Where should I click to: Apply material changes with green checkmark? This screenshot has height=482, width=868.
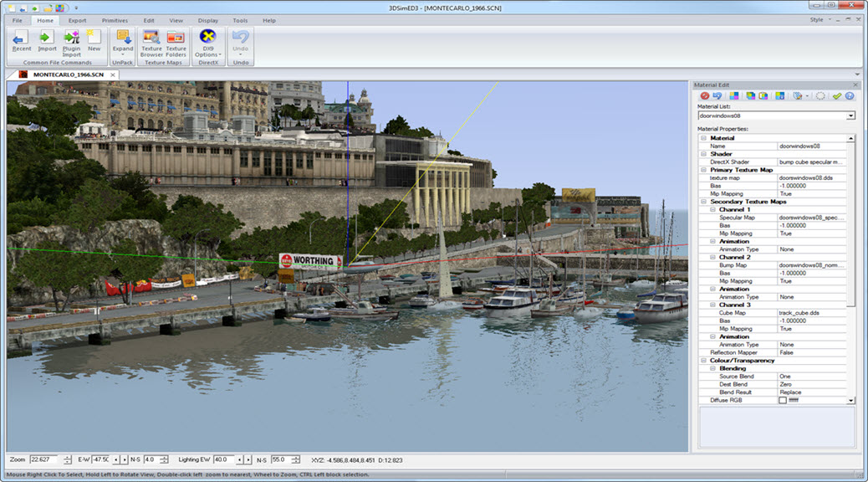(x=836, y=96)
